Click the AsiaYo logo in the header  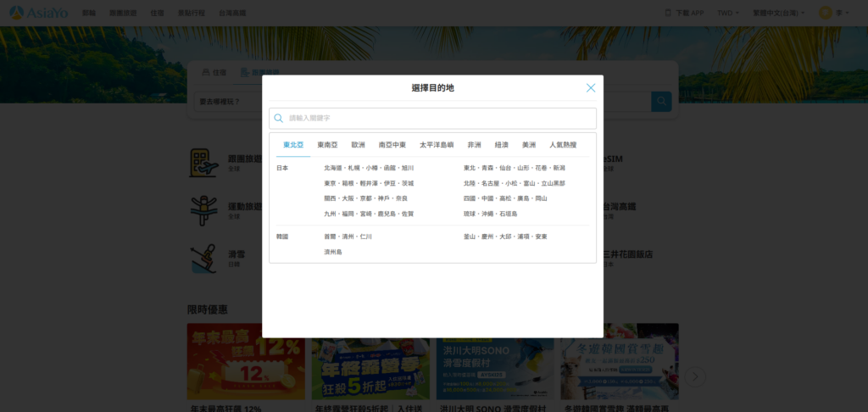pos(39,12)
